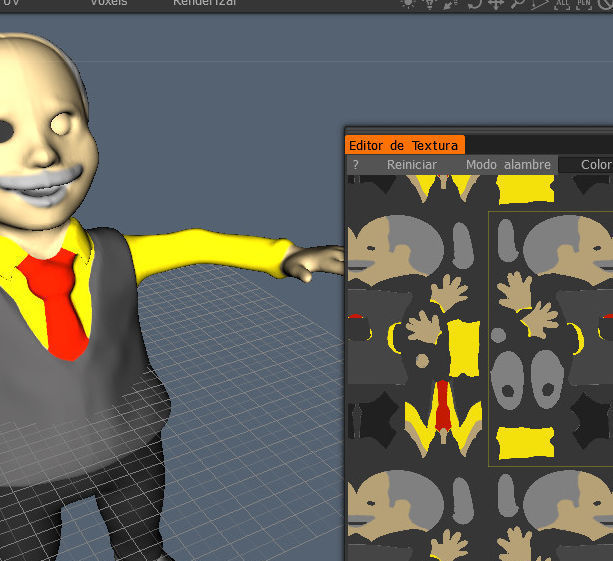This screenshot has width=613, height=561.
Task: Select the zoom magnifier icon
Action: 518,4
